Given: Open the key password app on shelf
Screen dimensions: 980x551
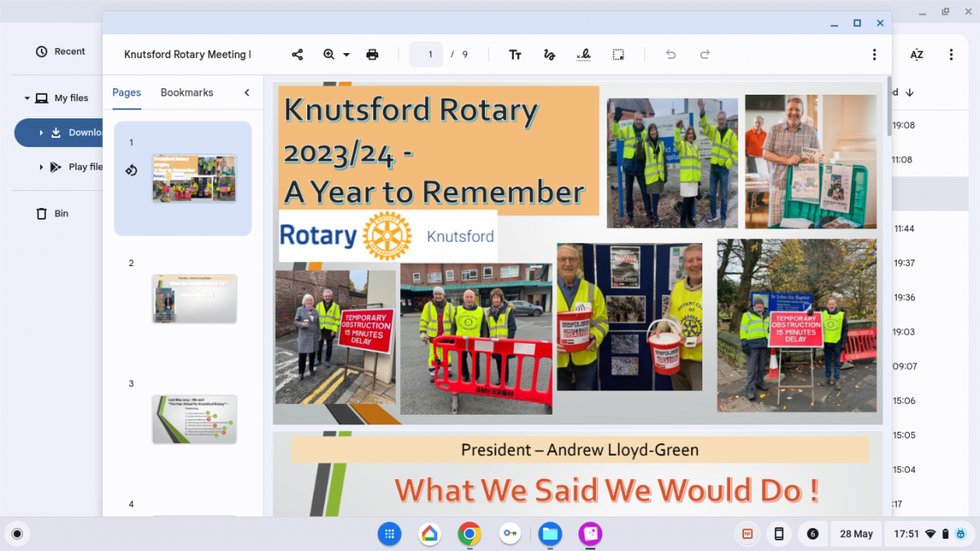Looking at the screenshot, I should 510,534.
